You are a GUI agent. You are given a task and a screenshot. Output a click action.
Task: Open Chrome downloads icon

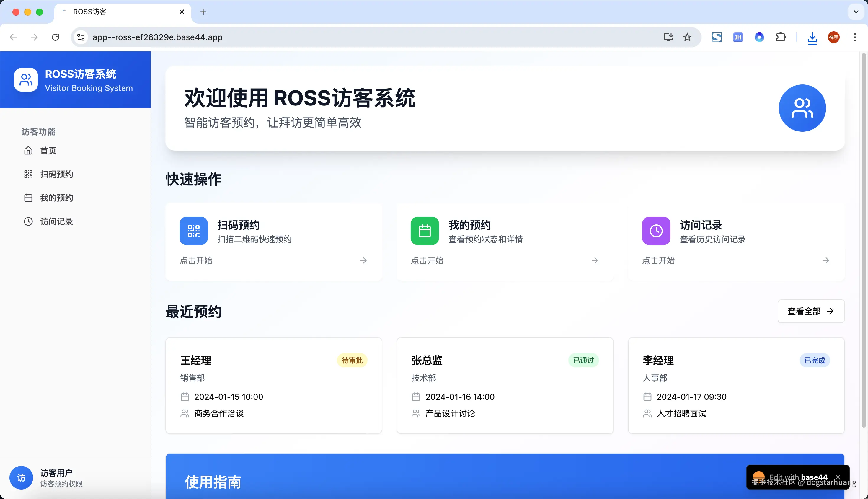pos(812,37)
